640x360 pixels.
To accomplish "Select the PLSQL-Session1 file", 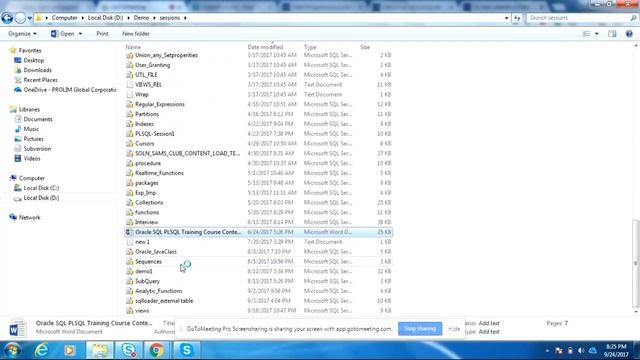I will [155, 133].
